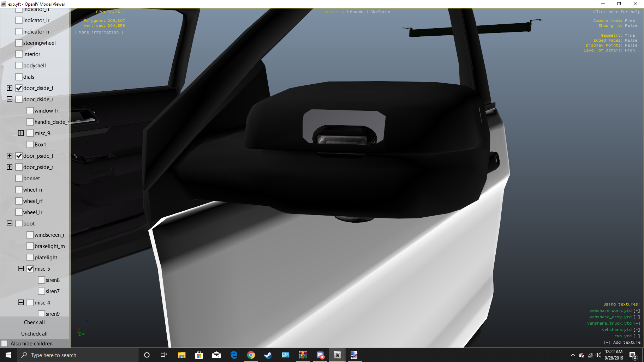Check the dials checkbox
The width and height of the screenshot is (644, 362).
(x=19, y=77)
